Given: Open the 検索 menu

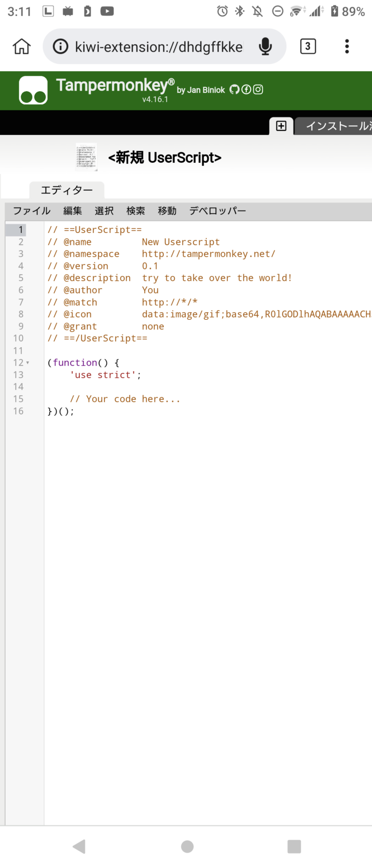Looking at the screenshot, I should [x=136, y=211].
